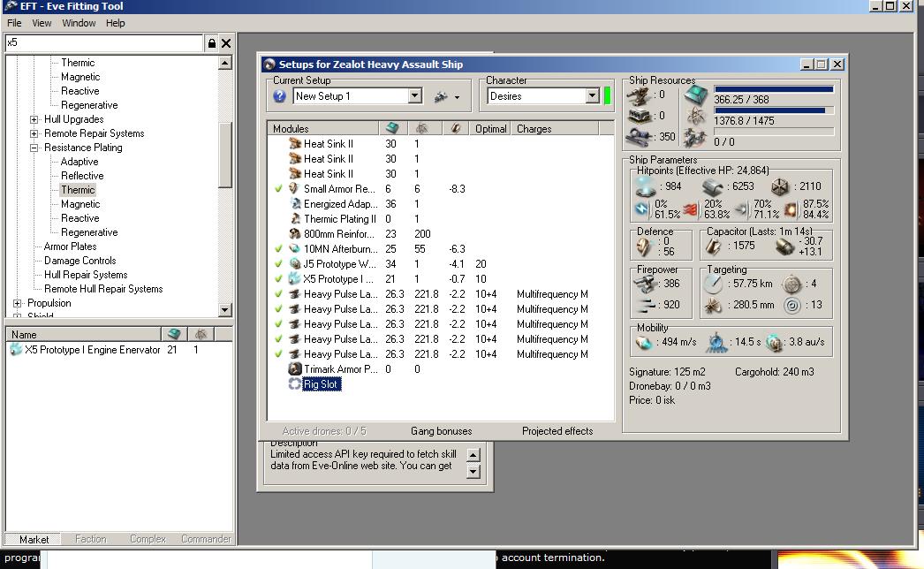924x569 pixels.
Task: Click the market tree vertical scrollbar thumb
Action: tap(225, 156)
